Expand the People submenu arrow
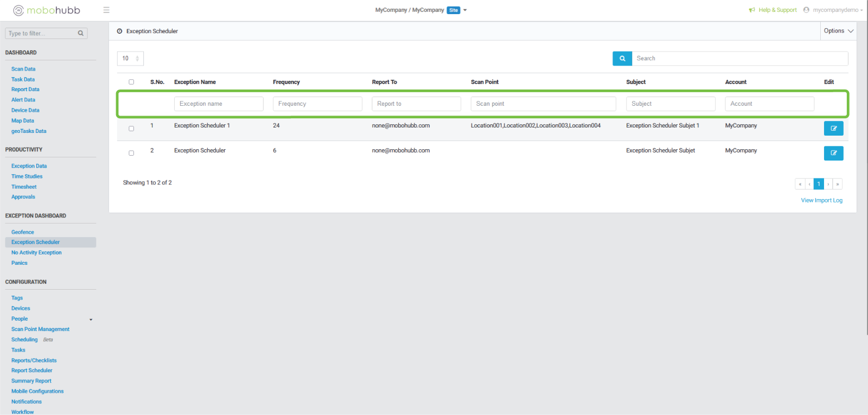The height and width of the screenshot is (415, 868). (91, 320)
